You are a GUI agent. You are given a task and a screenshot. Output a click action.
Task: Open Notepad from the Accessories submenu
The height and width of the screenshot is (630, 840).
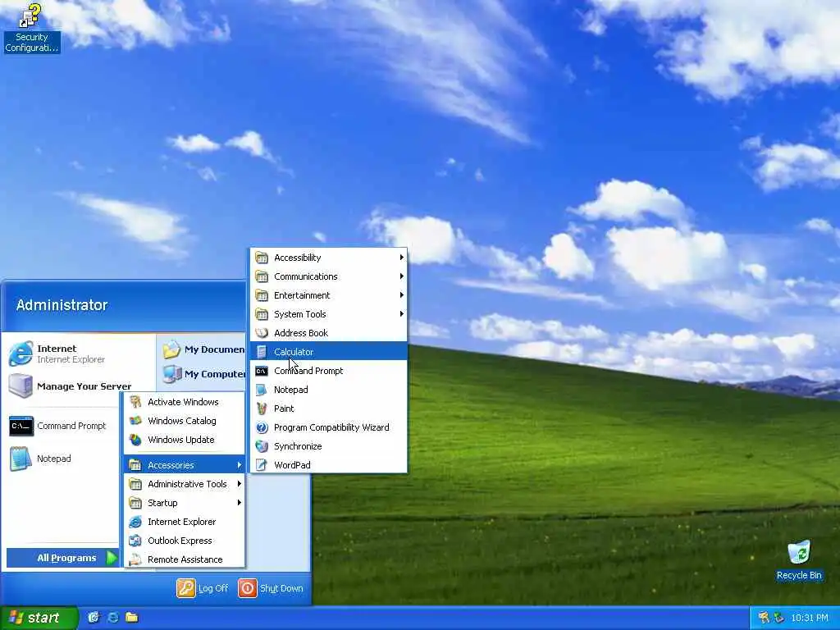coord(329,390)
